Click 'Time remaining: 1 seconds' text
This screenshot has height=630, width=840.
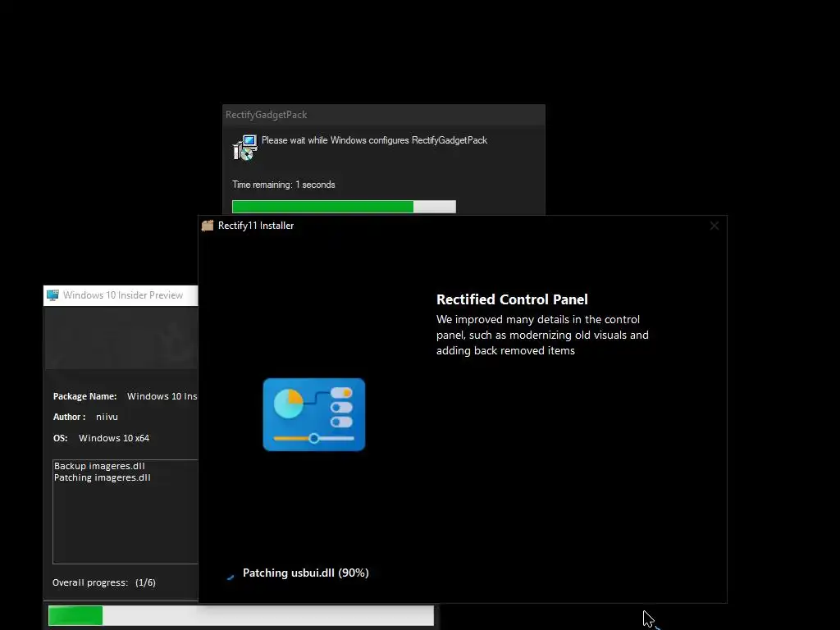point(283,185)
